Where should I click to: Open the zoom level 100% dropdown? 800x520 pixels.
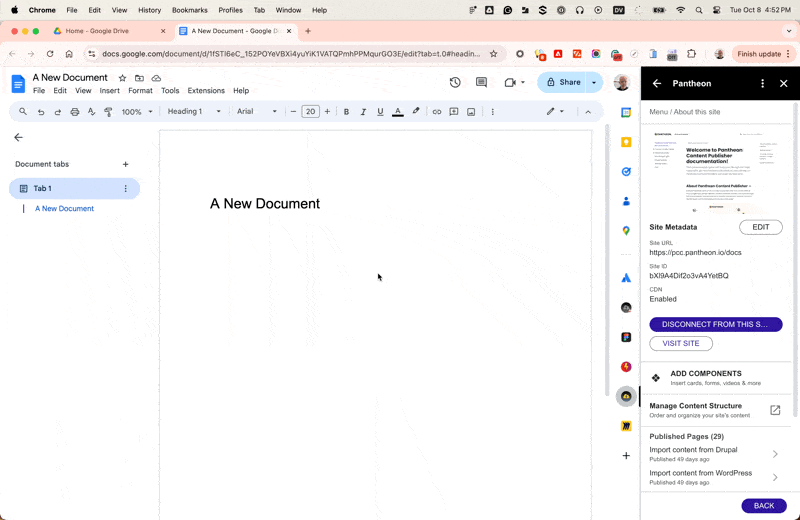coord(137,112)
